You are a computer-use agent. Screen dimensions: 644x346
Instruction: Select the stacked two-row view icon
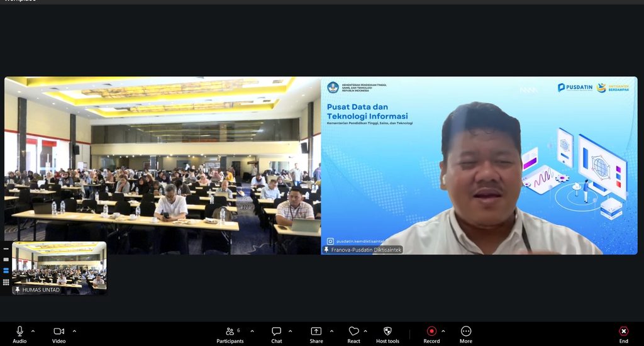tap(6, 271)
